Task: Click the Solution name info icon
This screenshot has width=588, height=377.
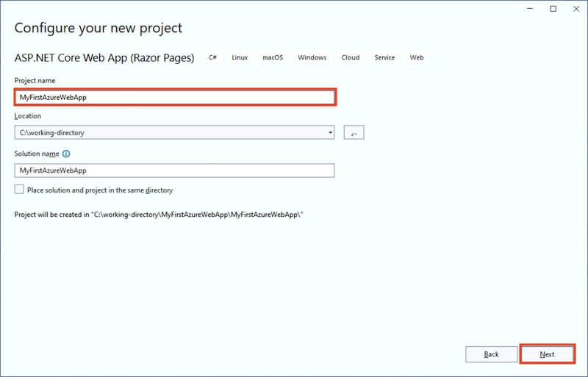Action: click(x=66, y=154)
